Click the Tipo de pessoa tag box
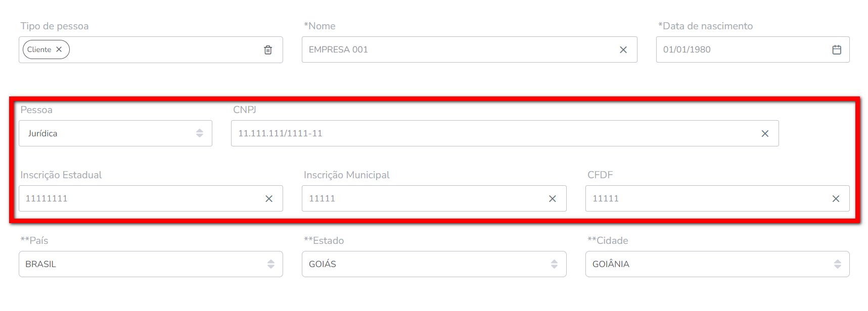The height and width of the screenshot is (311, 868). click(151, 49)
